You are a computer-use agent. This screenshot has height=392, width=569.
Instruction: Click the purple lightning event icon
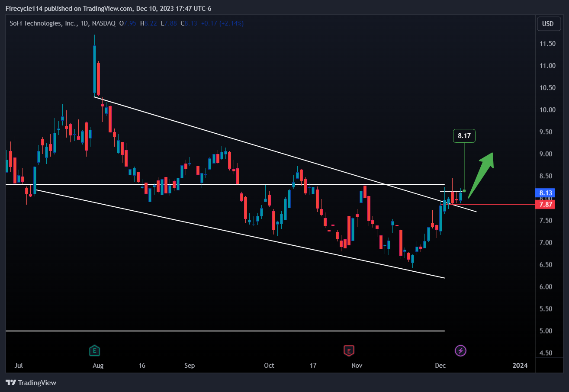click(461, 350)
